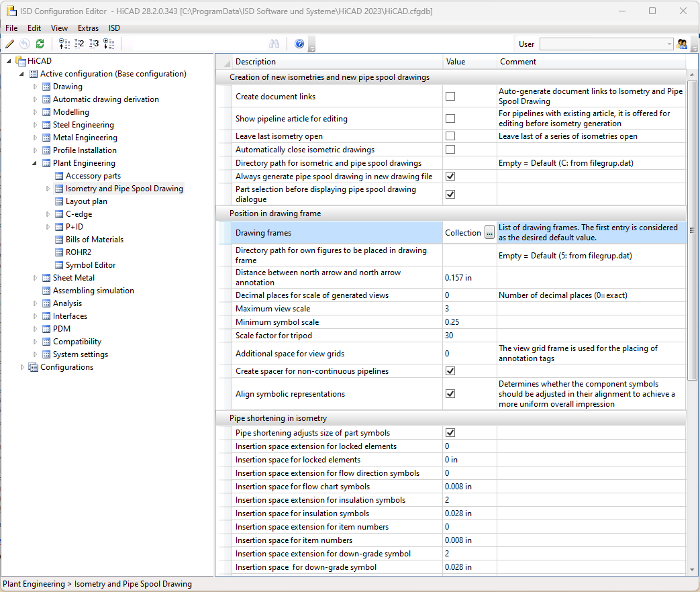Uncheck Align symbolic representations
The image size is (700, 592).
[450, 394]
